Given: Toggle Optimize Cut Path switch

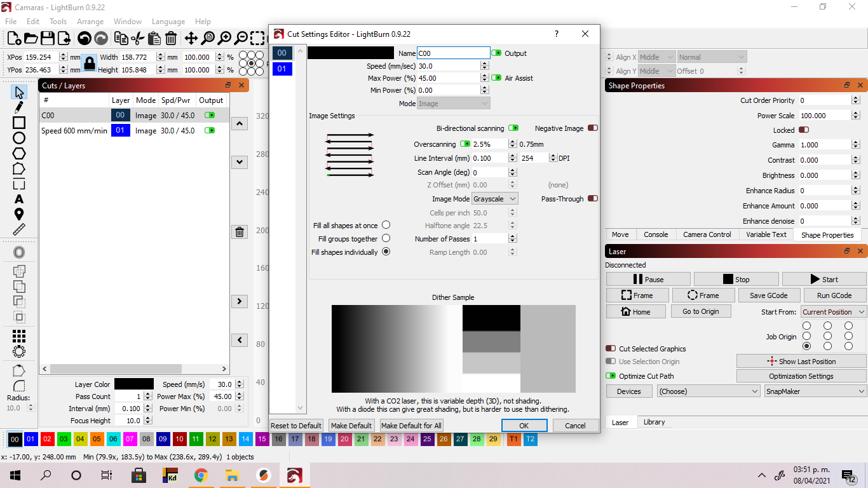Looking at the screenshot, I should (611, 376).
